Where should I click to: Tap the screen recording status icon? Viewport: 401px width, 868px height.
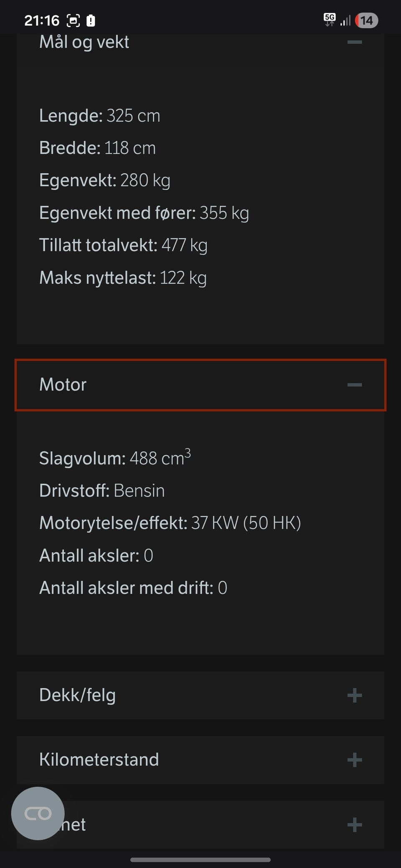point(74,20)
